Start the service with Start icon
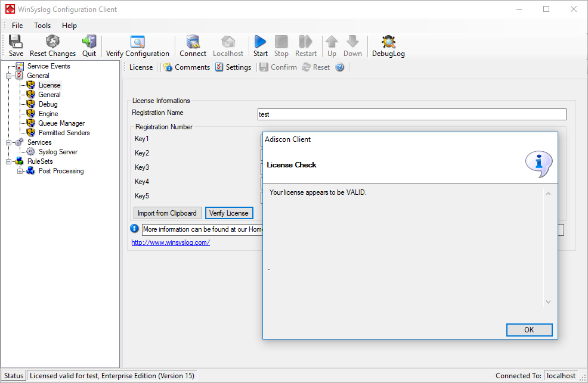Screen dimensions: 588x383 point(260,42)
